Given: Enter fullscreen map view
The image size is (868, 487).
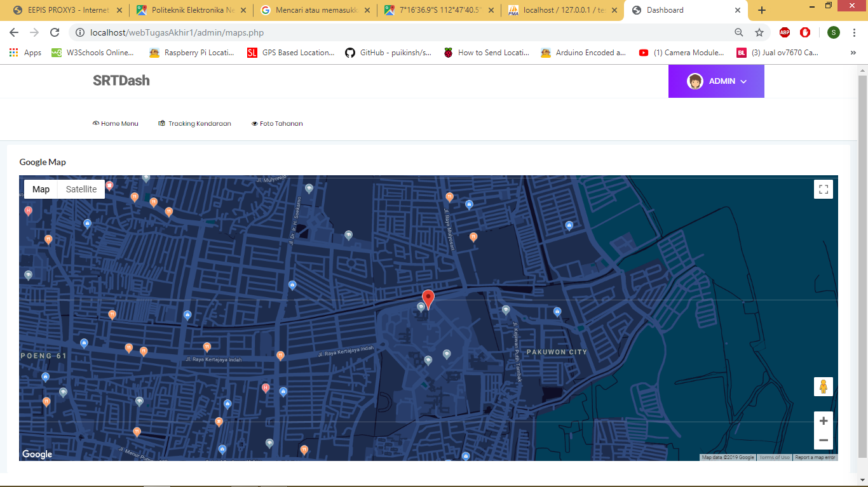Looking at the screenshot, I should (823, 189).
